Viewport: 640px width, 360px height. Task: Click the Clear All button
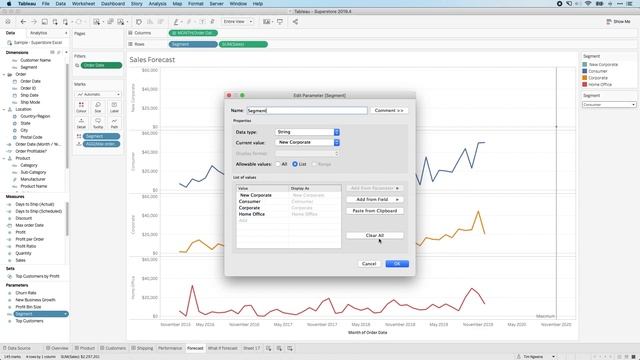(375, 236)
